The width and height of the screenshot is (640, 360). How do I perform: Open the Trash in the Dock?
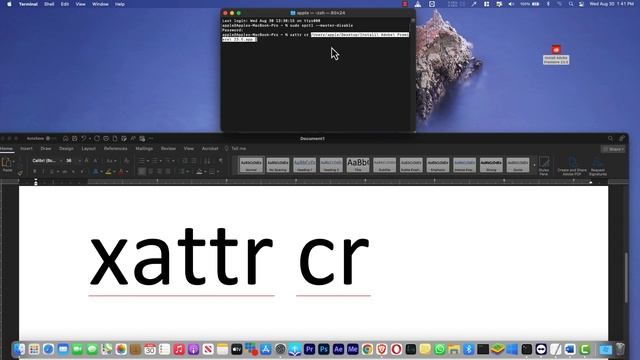pos(620,349)
